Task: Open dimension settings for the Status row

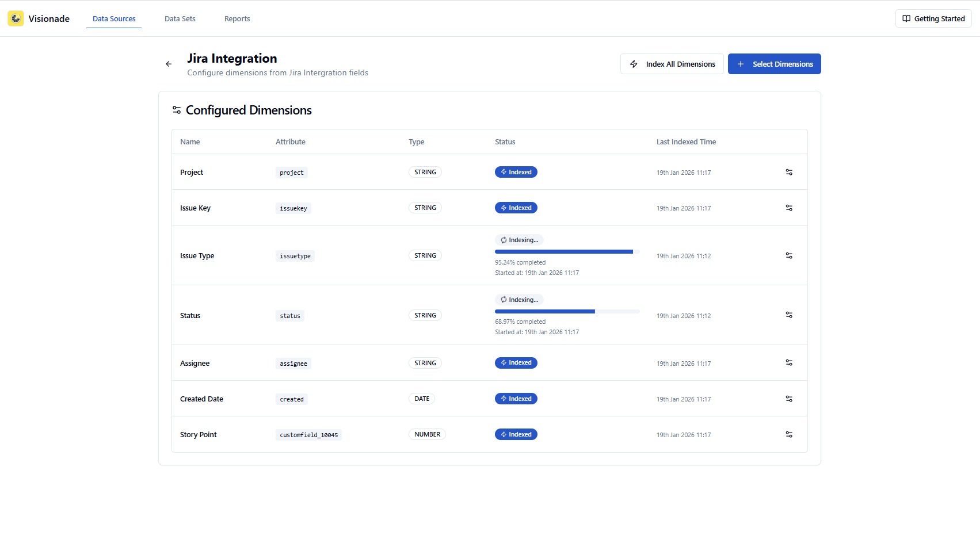Action: point(789,315)
